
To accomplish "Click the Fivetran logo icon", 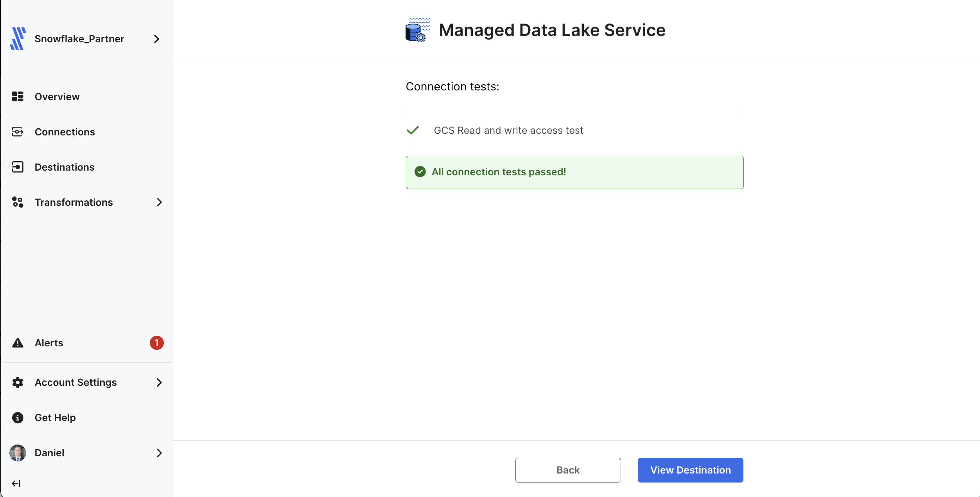I will click(x=18, y=39).
